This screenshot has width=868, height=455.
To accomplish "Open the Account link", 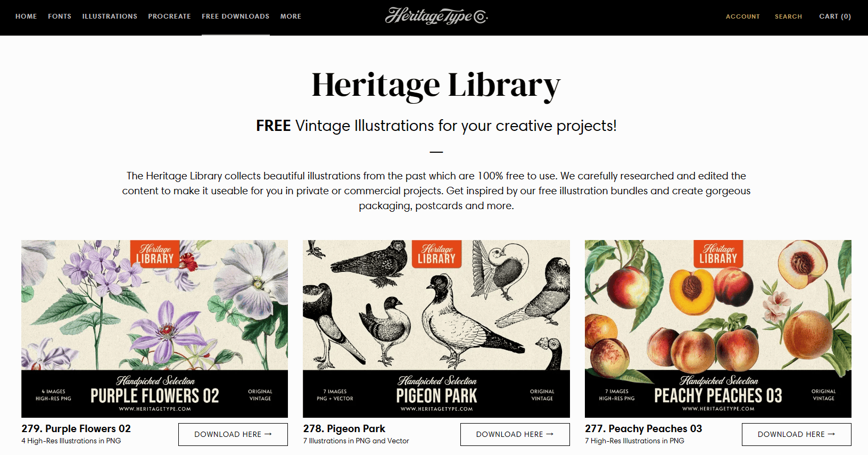I will coord(743,16).
